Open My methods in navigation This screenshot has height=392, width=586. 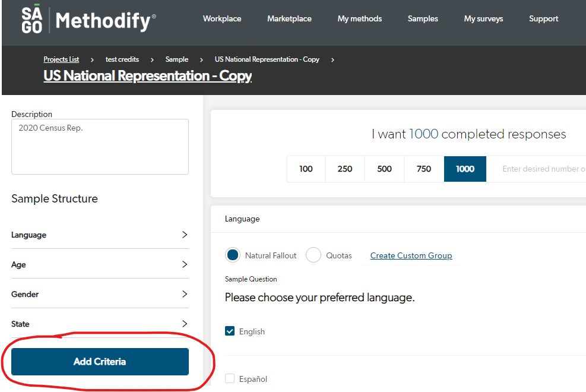pos(360,19)
